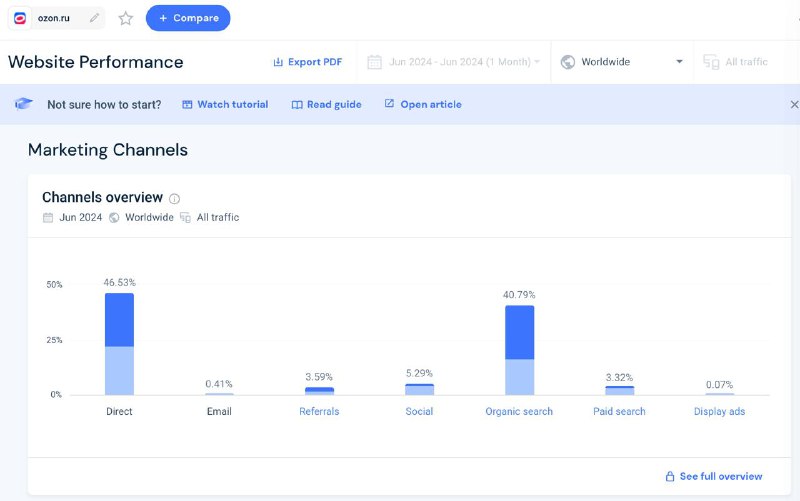Click globe icon in Channels overview subtitle
This screenshot has height=501, width=800.
click(x=114, y=217)
